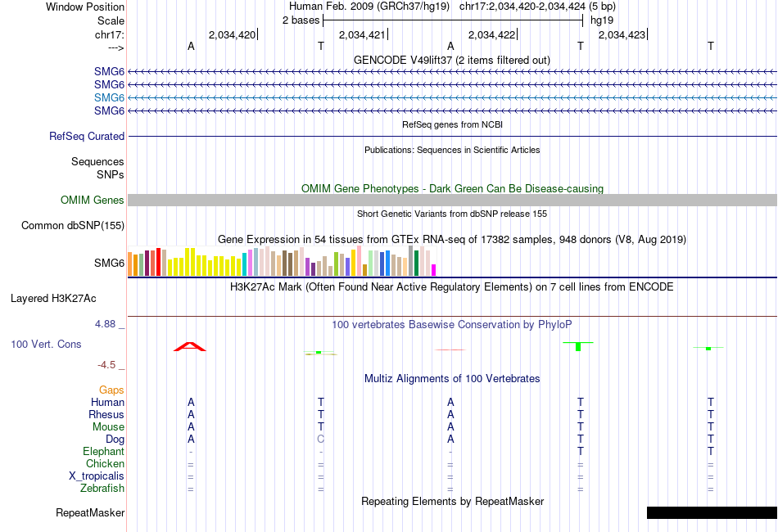778x532 pixels.
Task: Select the Elephant alignment row label
Action: click(x=103, y=451)
